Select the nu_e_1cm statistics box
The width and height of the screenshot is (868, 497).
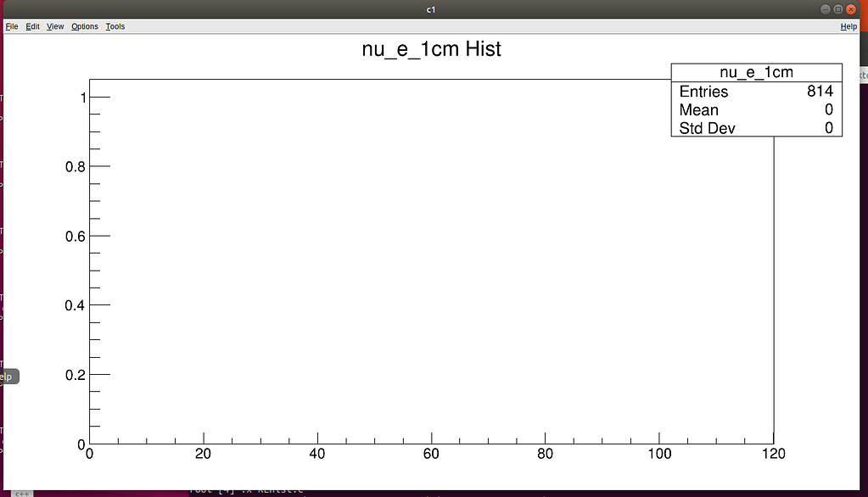[x=755, y=100]
